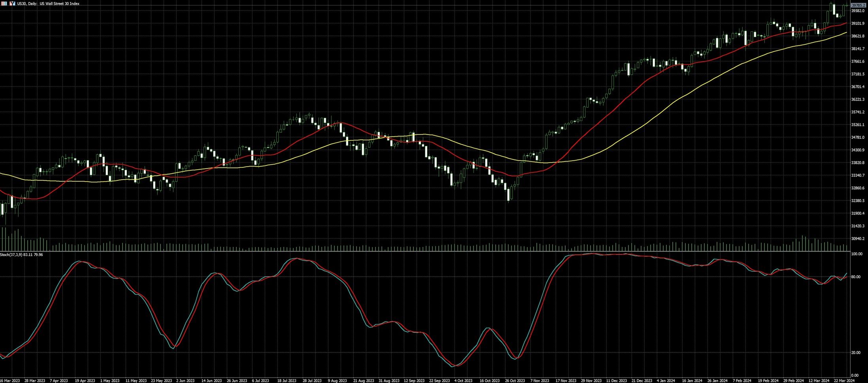Select the 37181.5 price scale label
This screenshot has height=383, width=868.
point(857,74)
